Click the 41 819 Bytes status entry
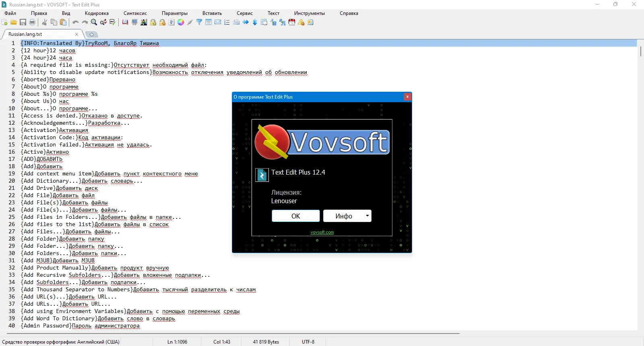Viewport: 644px width, 346px height. click(266, 342)
